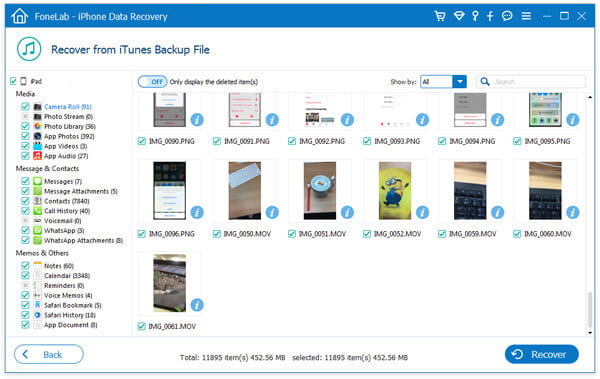
Task: Uncheck the IMG_0096.PNG checkbox
Action: click(x=142, y=234)
